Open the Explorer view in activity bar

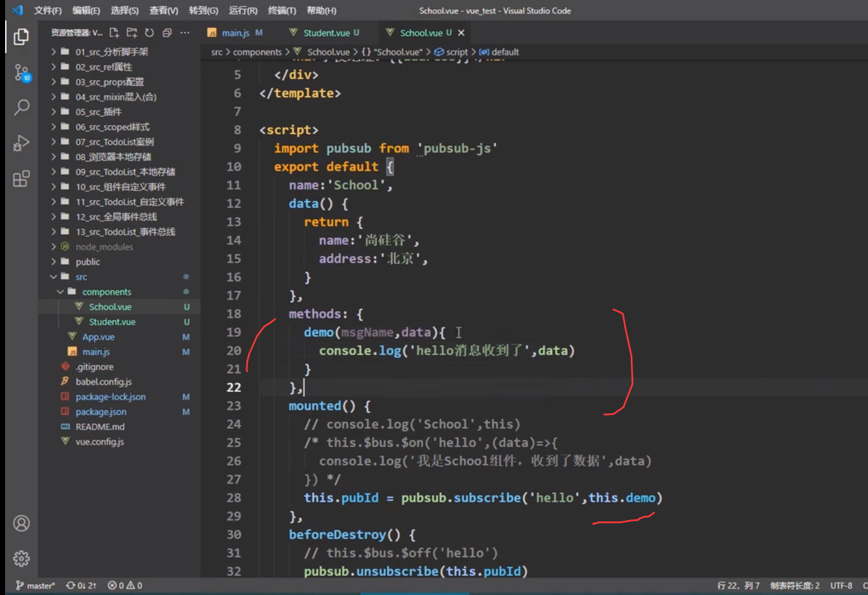click(x=21, y=37)
